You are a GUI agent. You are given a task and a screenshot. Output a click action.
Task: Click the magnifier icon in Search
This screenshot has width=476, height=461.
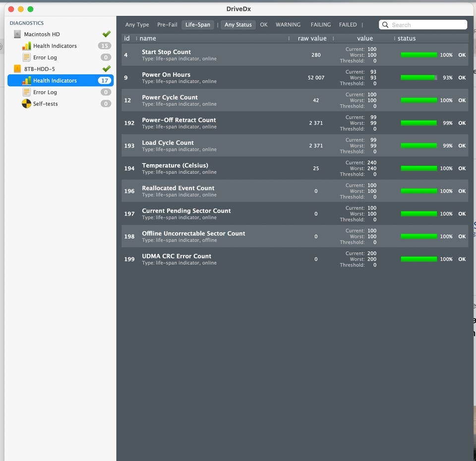tap(385, 25)
